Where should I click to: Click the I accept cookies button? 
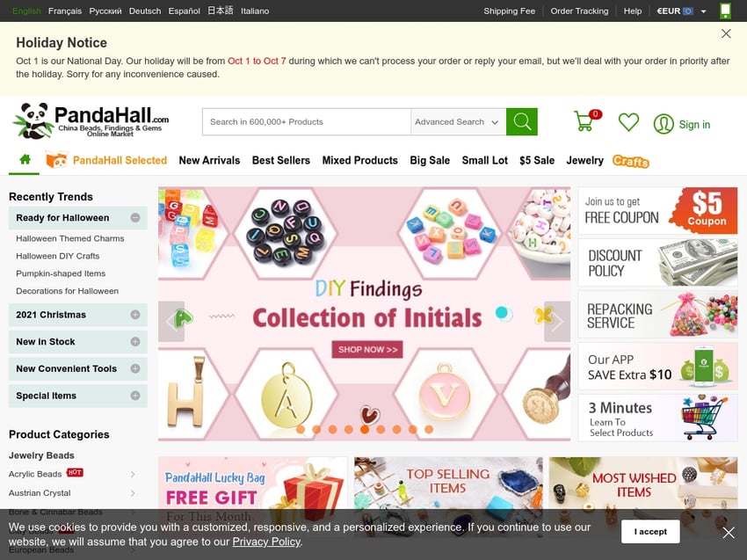(650, 532)
